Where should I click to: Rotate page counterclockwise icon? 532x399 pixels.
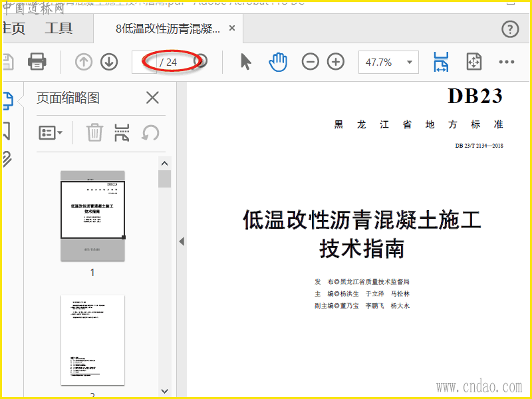point(150,132)
